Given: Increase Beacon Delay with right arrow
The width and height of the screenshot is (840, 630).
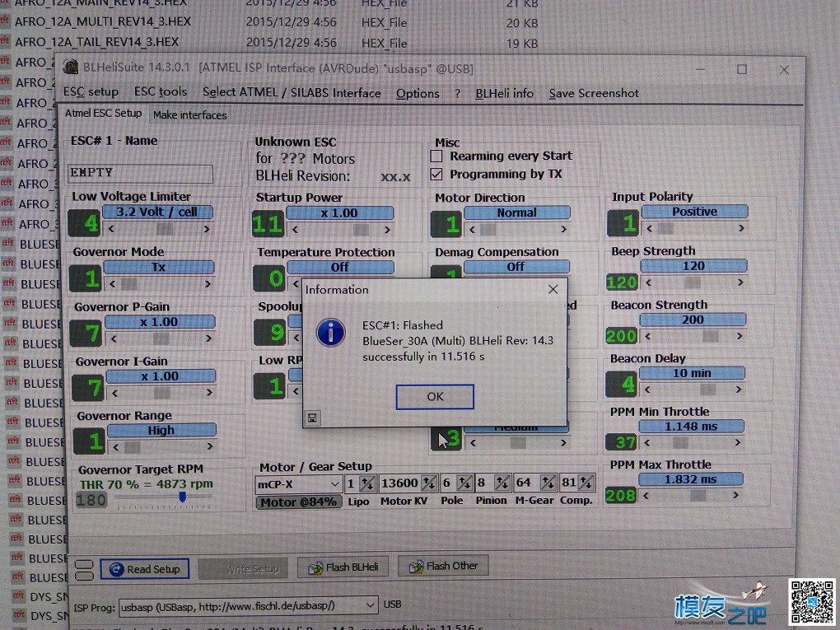Looking at the screenshot, I should (x=739, y=390).
